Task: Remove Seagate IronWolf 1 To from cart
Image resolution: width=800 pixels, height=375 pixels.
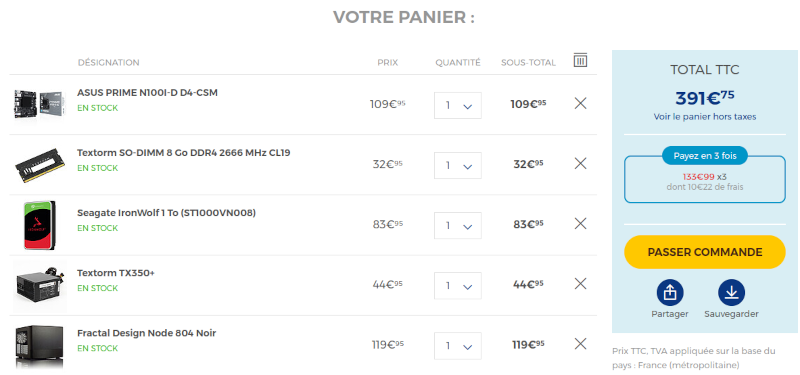Action: [x=580, y=223]
